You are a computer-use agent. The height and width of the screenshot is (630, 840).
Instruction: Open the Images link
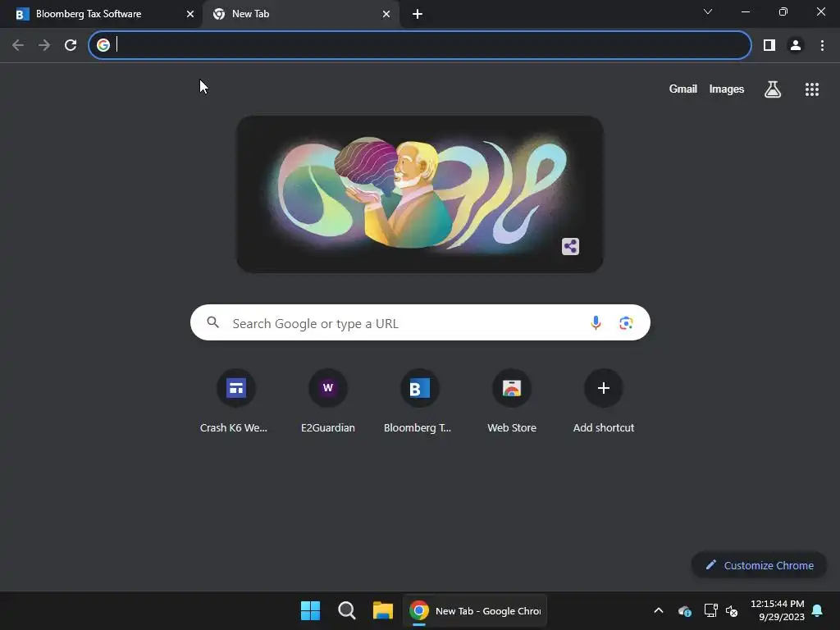727,89
